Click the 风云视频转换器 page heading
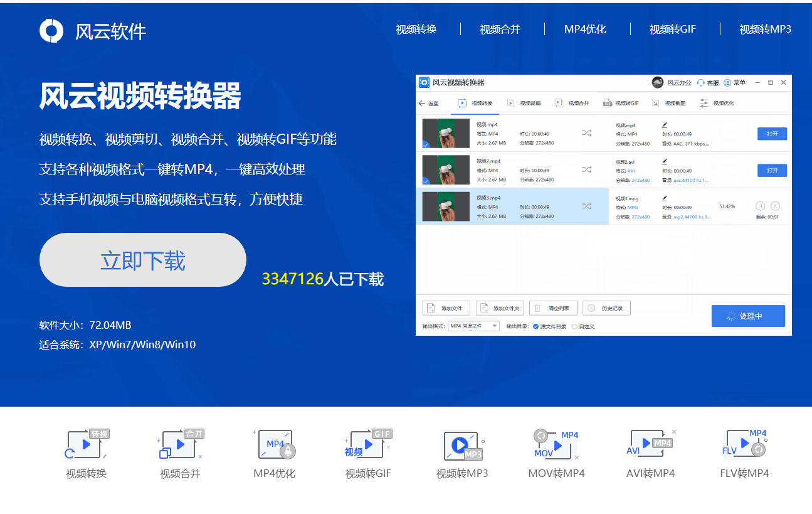 click(x=140, y=96)
